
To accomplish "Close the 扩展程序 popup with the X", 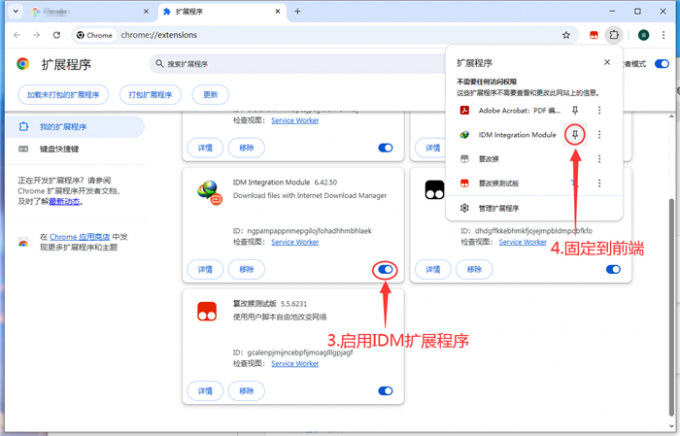I will click(x=607, y=62).
